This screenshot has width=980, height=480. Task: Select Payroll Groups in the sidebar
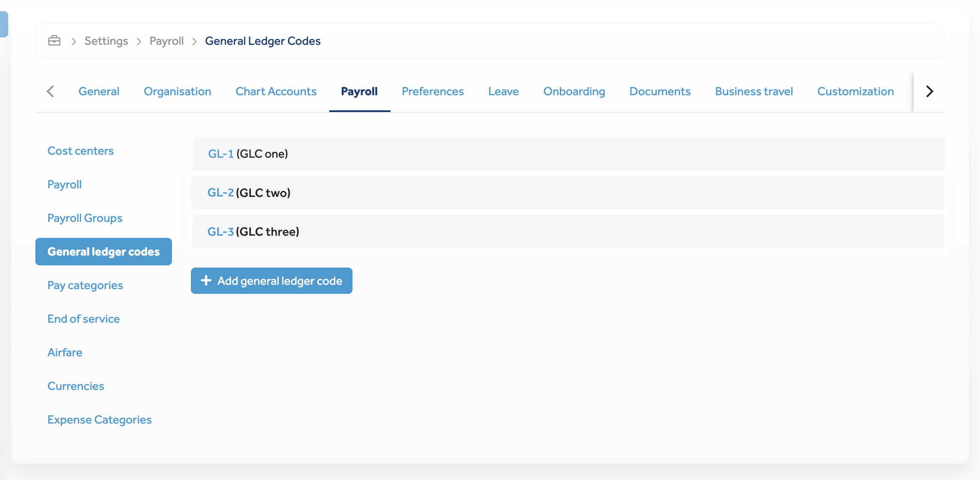pos(85,218)
